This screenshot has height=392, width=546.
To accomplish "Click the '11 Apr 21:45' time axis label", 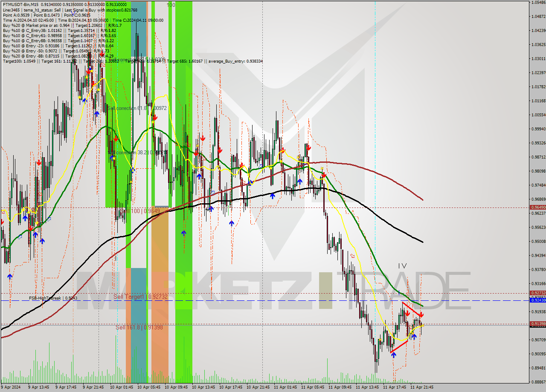I will click(422, 387).
